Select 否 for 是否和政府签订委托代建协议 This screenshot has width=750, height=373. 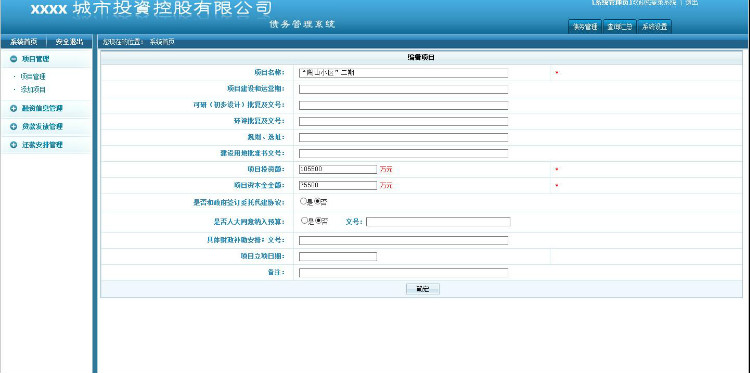318,202
